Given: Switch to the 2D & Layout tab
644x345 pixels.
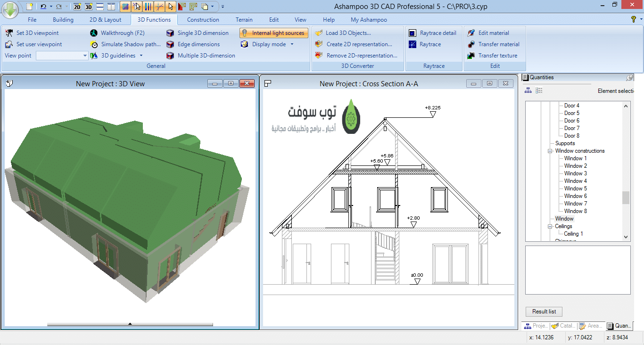Looking at the screenshot, I should click(106, 20).
